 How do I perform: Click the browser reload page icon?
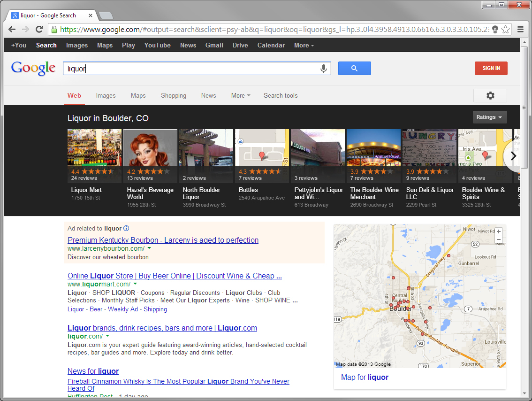39,30
